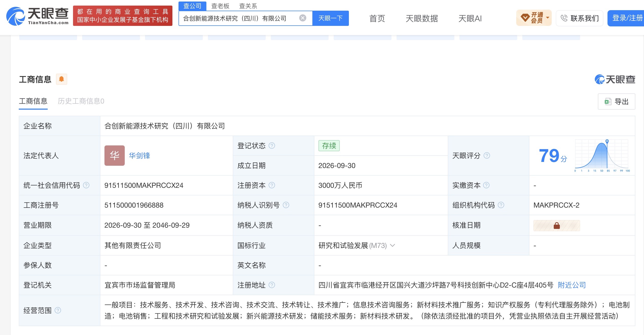644x335 pixels.
Task: Open help icon next to 注册地址
Action: coord(272,285)
